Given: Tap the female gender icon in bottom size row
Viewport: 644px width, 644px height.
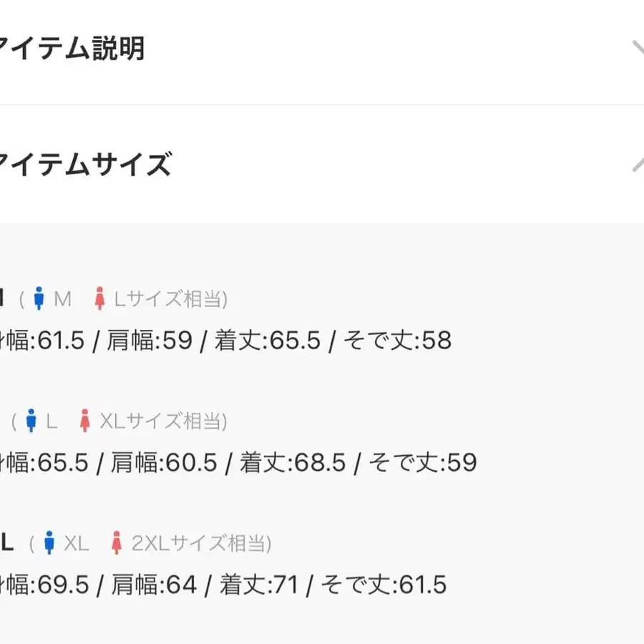Looking at the screenshot, I should [x=117, y=542].
